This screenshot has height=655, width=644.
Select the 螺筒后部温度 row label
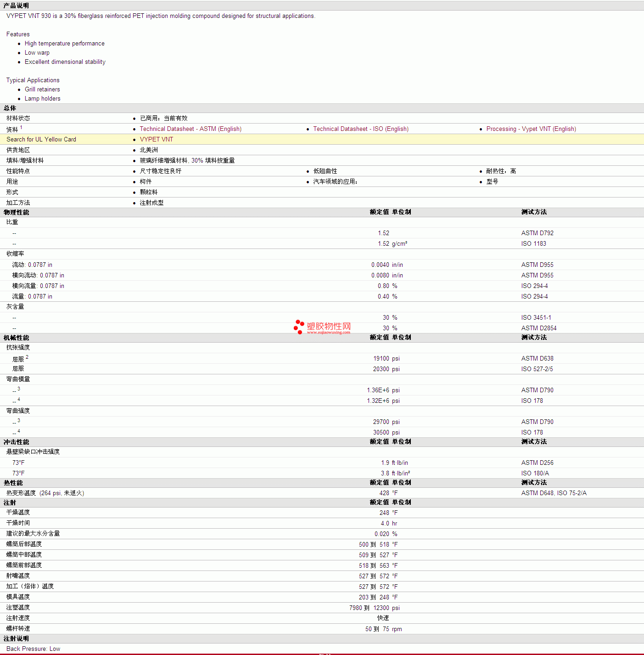pos(24,544)
